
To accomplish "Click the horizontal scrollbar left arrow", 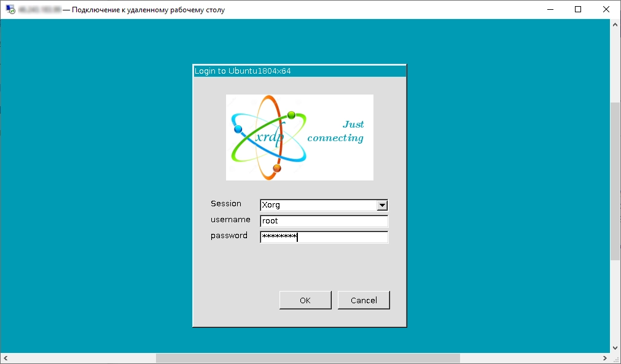I will (x=5, y=358).
